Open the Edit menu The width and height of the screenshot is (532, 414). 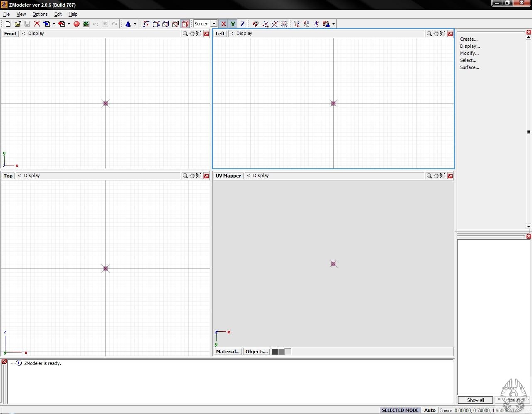pos(58,14)
